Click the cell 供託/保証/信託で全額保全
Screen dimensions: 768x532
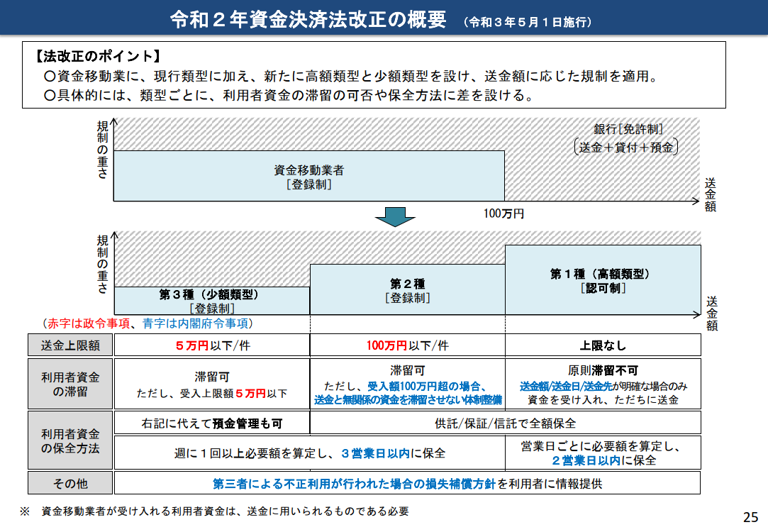(506, 423)
